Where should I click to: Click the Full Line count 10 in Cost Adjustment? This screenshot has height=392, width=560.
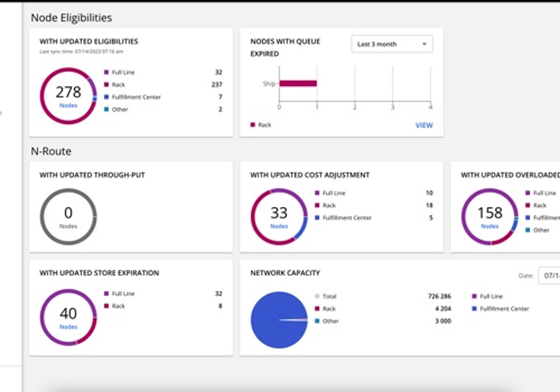429,193
